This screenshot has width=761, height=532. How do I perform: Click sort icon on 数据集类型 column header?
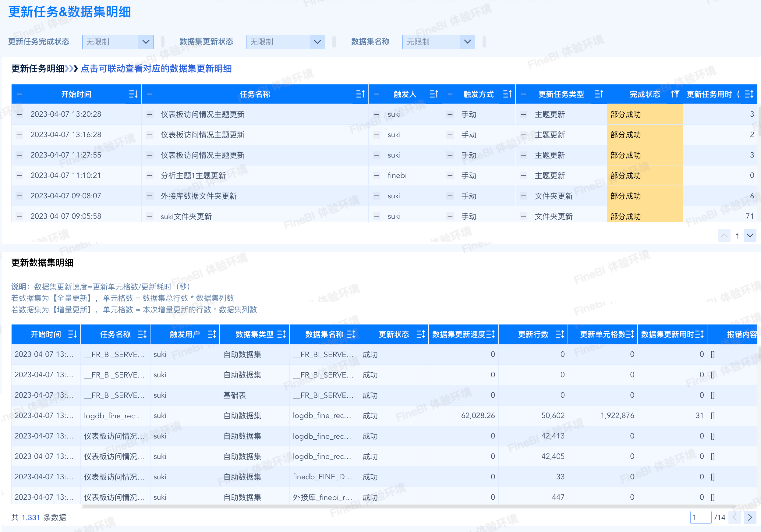pyautogui.click(x=281, y=334)
